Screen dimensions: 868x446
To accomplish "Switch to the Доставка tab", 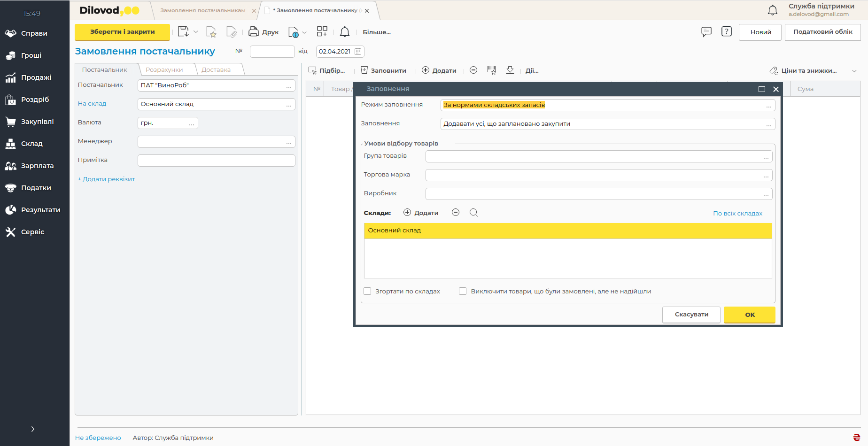I will pyautogui.click(x=216, y=69).
